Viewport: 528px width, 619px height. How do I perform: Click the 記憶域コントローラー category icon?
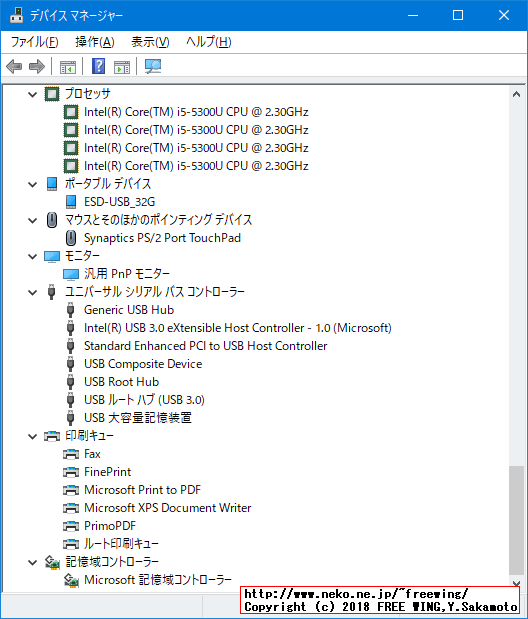pos(52,562)
